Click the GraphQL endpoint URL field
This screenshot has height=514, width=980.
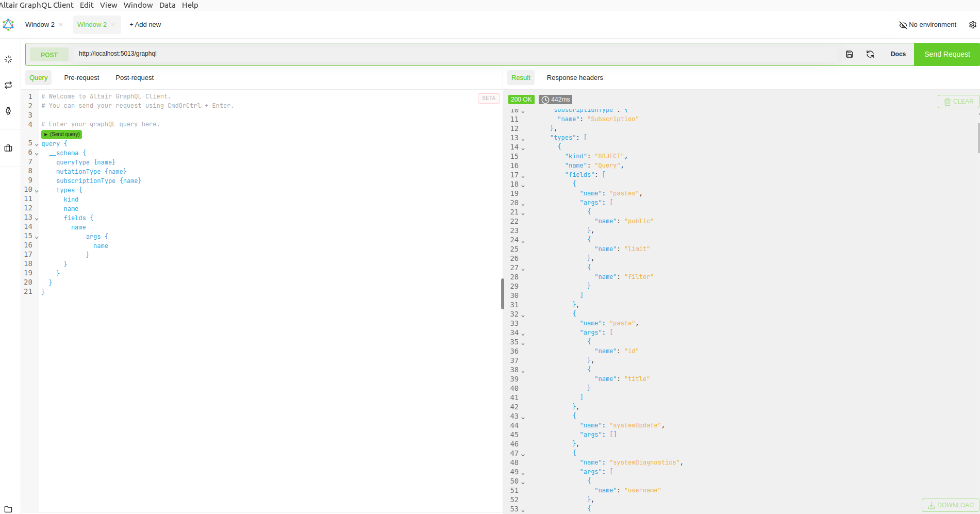454,54
